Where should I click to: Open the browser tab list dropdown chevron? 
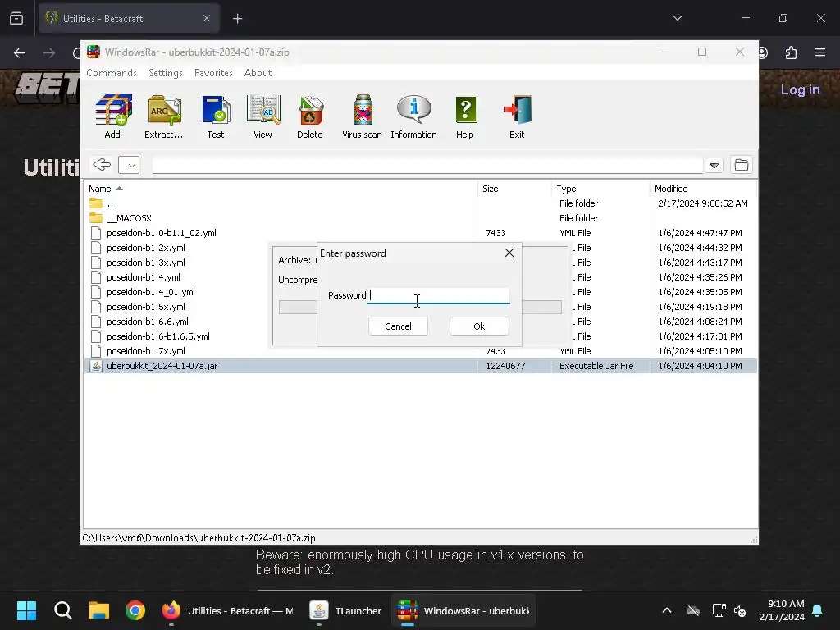(677, 18)
